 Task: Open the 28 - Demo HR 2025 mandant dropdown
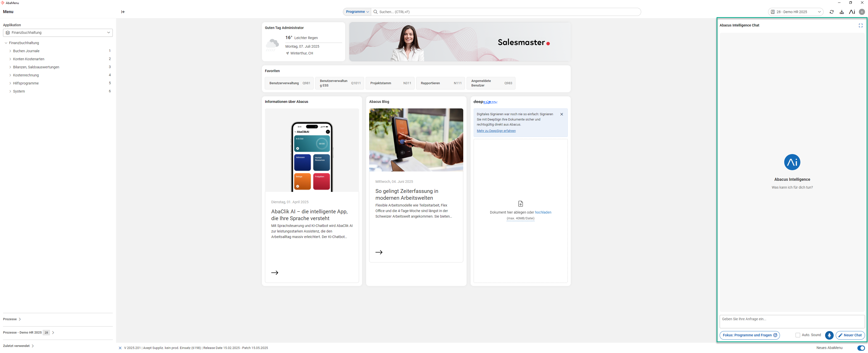[x=795, y=12]
